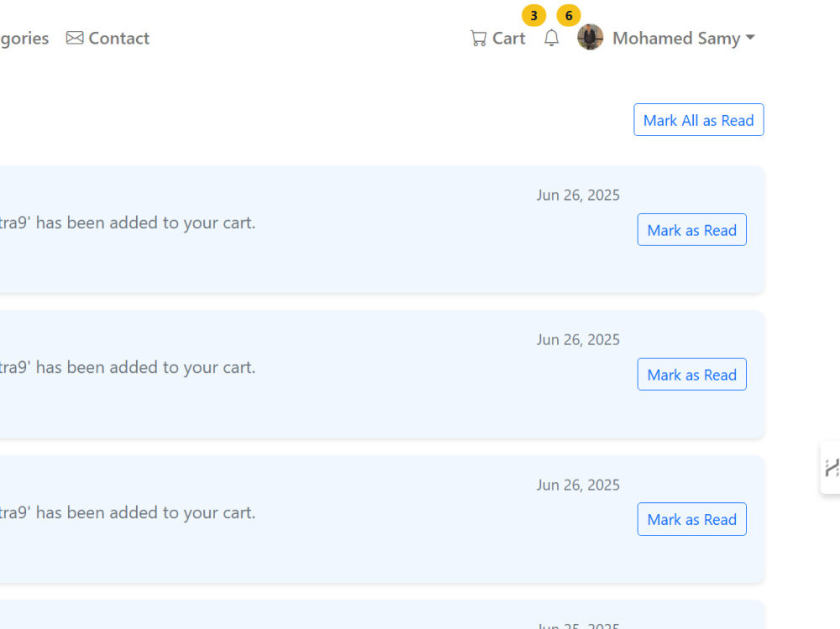Click first notification's Jun 26, 2025 date
Image resolution: width=840 pixels, height=629 pixels.
tap(578, 195)
